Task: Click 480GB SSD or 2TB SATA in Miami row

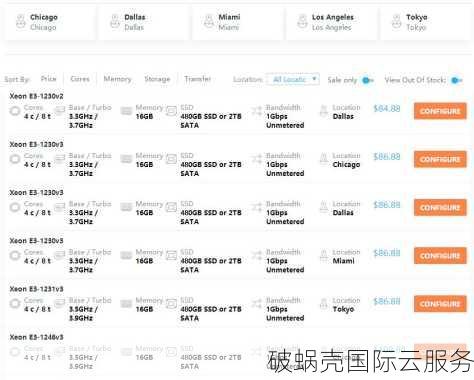Action: (211, 265)
